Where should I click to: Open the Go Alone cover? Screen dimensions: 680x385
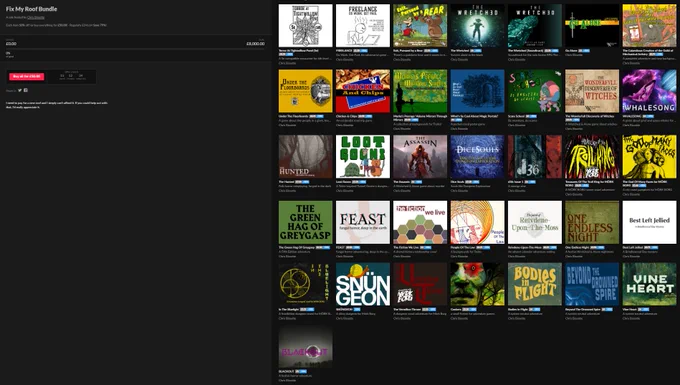point(592,26)
